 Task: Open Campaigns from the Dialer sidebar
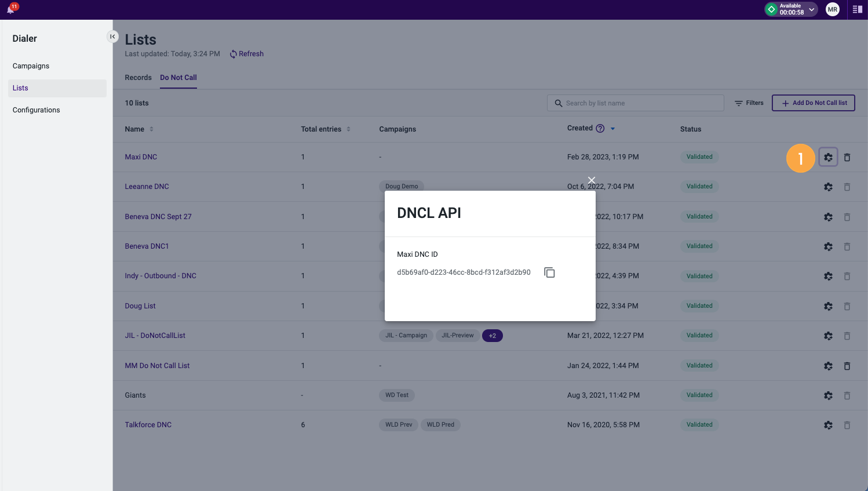click(31, 66)
